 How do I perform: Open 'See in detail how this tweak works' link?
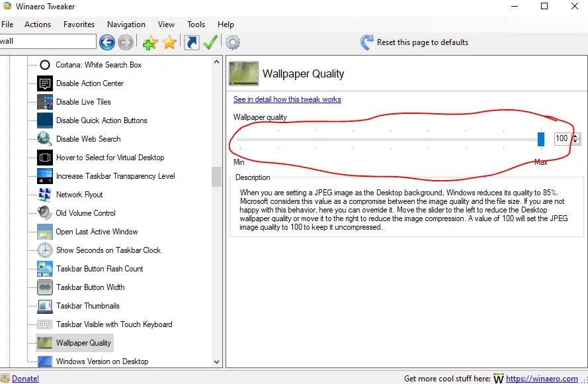(x=287, y=99)
